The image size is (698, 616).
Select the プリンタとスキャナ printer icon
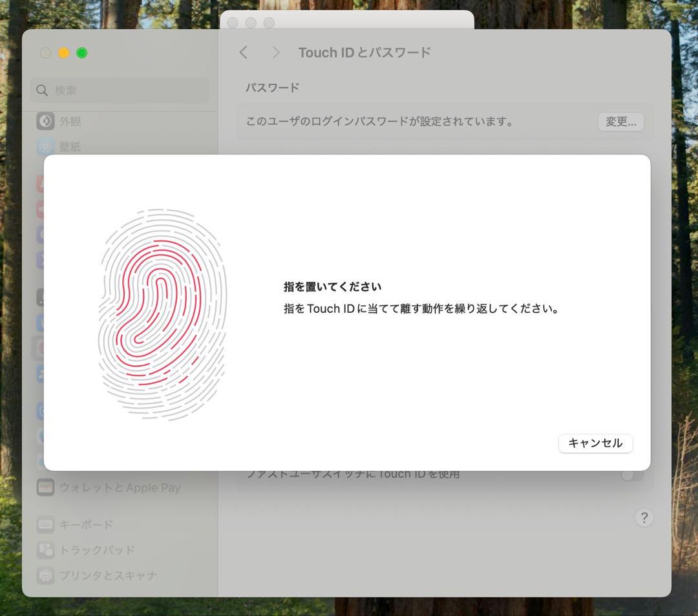coord(45,575)
